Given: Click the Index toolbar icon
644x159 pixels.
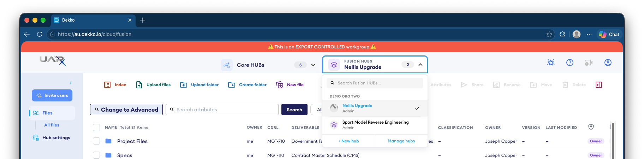Looking at the screenshot, I should (107, 85).
